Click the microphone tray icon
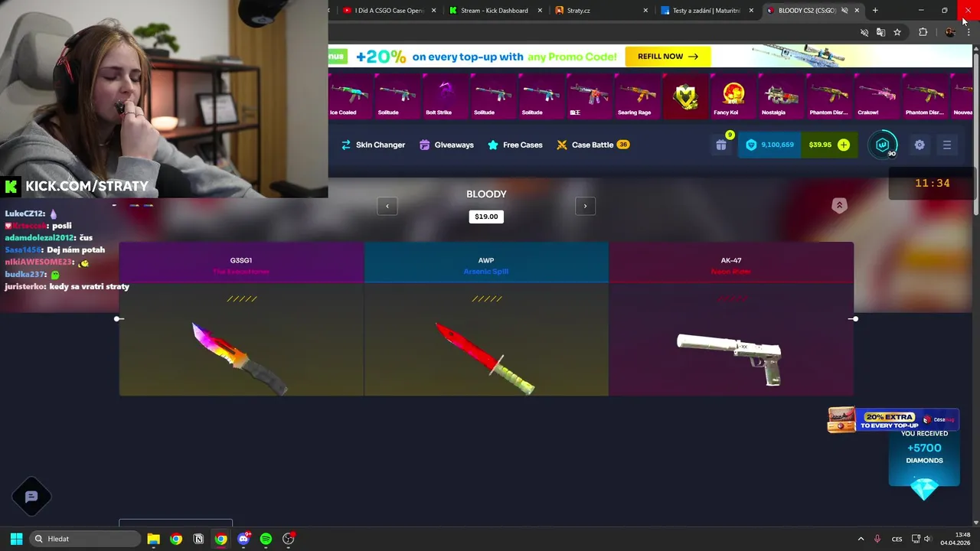Screen dimensions: 980x551 (877, 539)
